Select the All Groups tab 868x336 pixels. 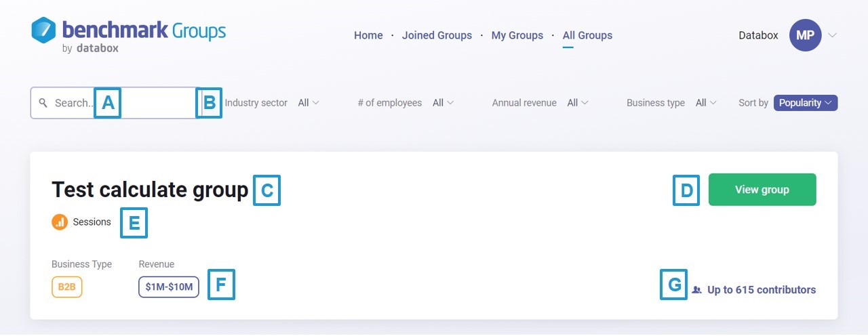pos(587,35)
